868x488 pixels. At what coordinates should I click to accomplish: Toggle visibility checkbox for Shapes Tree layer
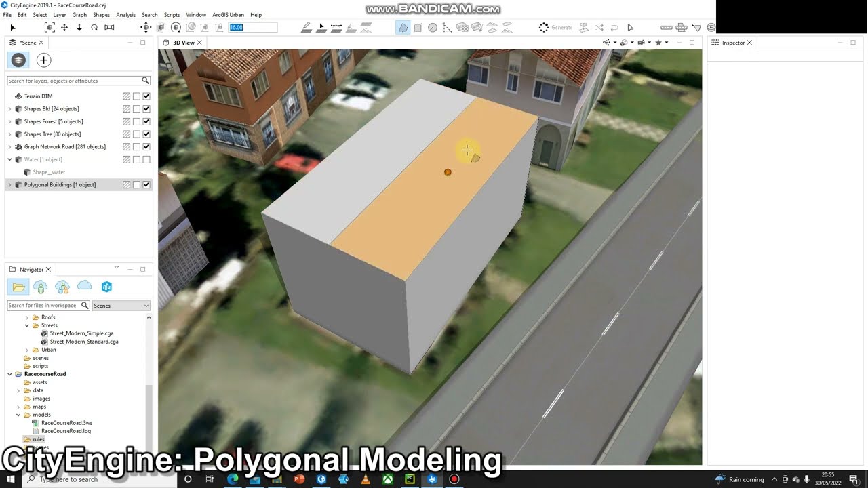pos(146,134)
